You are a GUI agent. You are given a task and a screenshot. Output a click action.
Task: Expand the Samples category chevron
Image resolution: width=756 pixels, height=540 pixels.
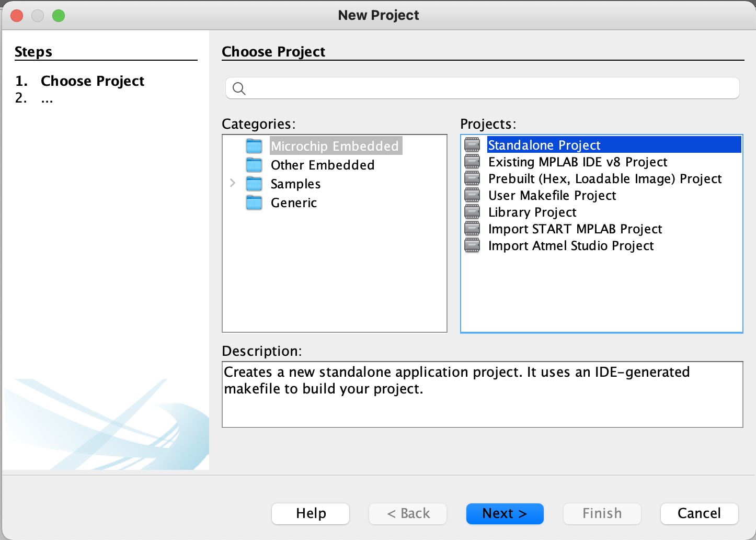pyautogui.click(x=233, y=183)
